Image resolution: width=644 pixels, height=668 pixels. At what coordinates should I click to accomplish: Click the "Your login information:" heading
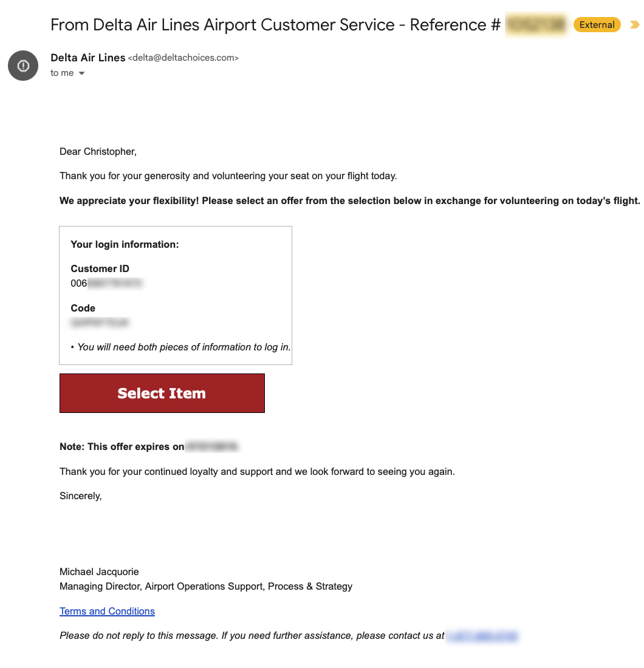pos(125,244)
